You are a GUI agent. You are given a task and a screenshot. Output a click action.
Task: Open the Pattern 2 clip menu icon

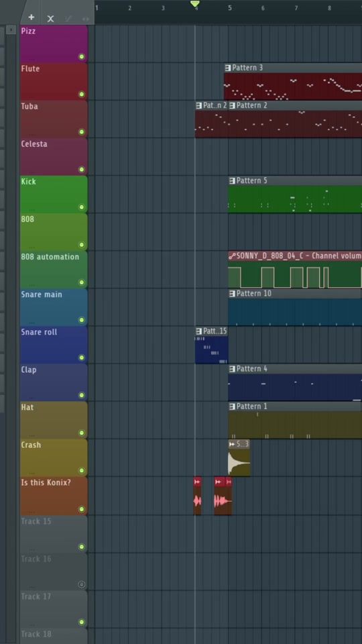click(x=233, y=105)
